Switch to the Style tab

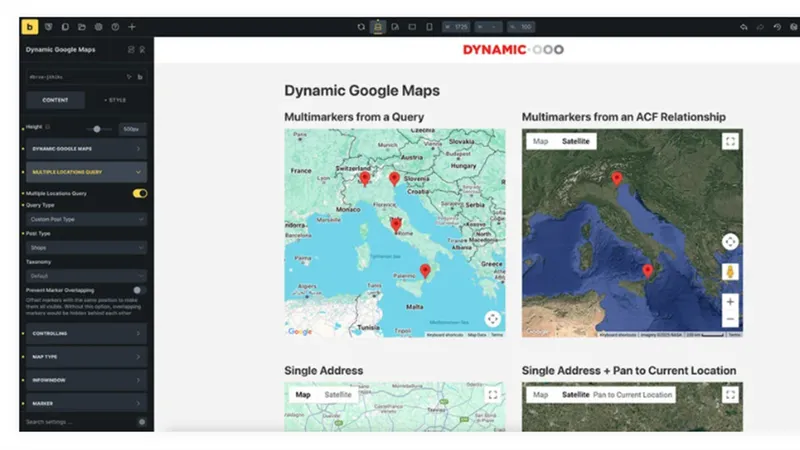click(x=115, y=100)
